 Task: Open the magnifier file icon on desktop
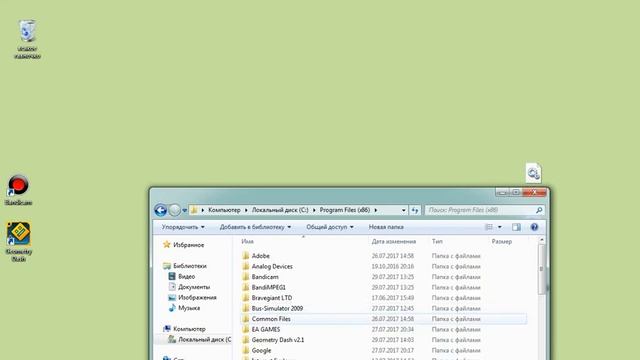tap(533, 173)
